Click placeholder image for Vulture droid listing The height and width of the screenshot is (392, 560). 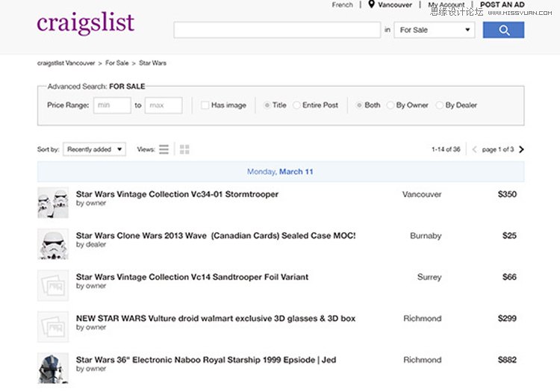(53, 327)
